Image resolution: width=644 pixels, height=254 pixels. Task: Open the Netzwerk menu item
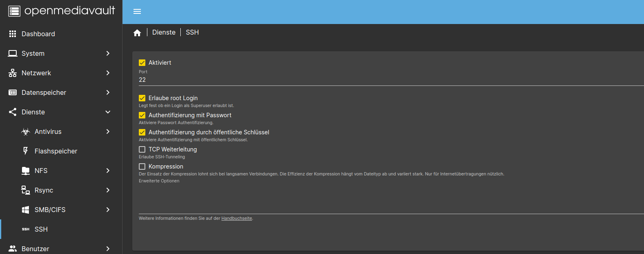click(36, 73)
